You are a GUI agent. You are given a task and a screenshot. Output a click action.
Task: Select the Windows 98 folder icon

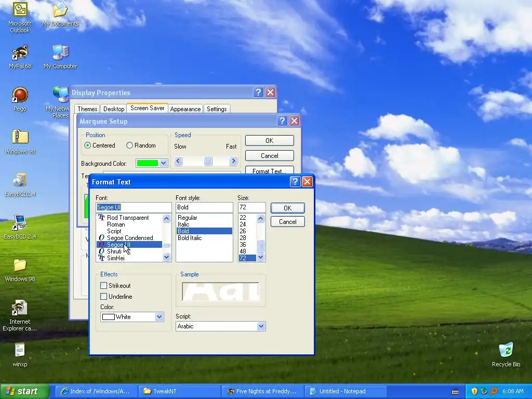coord(20,270)
